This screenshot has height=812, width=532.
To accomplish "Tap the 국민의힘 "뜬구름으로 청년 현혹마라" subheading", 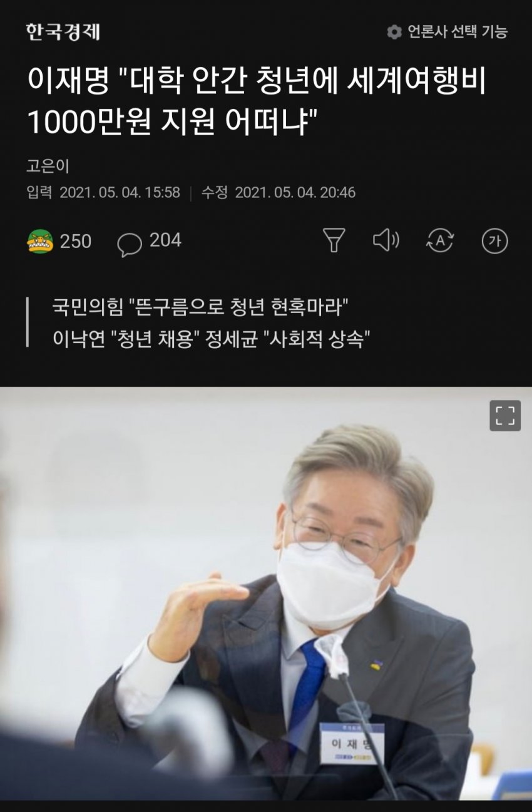I will pos(200,307).
